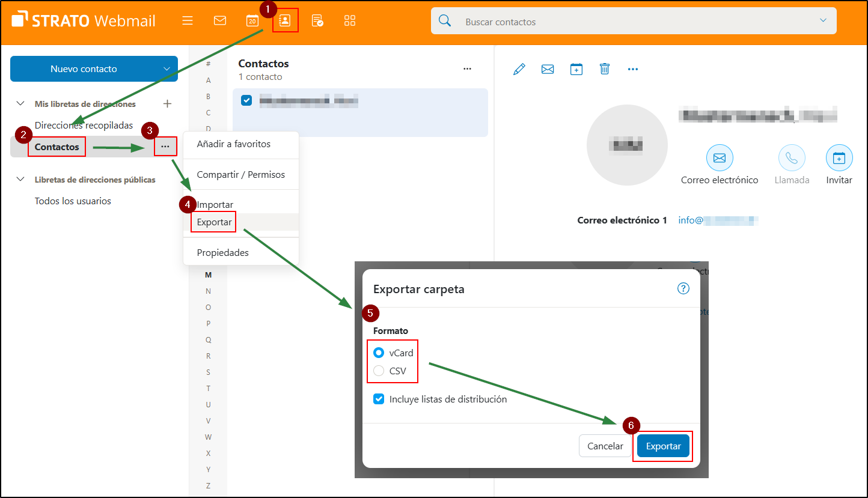
Task: Click the help icon in Exportar carpeta dialog
Action: 683,288
